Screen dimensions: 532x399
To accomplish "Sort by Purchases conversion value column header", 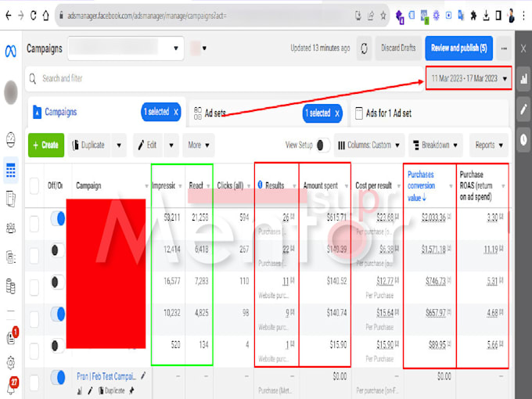I will click(x=421, y=185).
